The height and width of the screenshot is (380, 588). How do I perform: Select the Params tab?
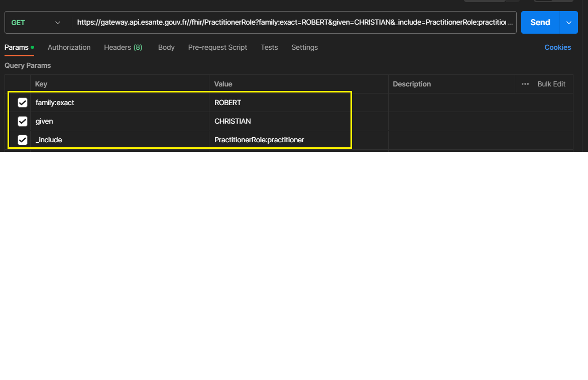(x=17, y=47)
